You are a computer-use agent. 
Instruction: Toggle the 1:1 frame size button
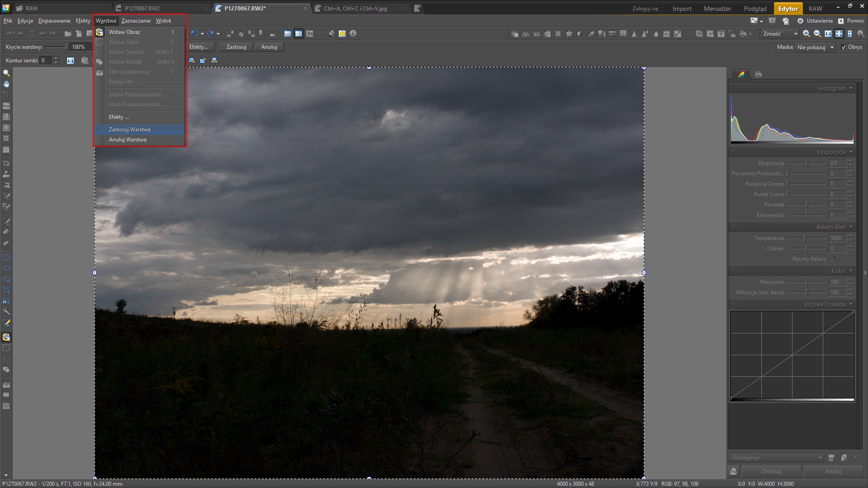[x=71, y=61]
